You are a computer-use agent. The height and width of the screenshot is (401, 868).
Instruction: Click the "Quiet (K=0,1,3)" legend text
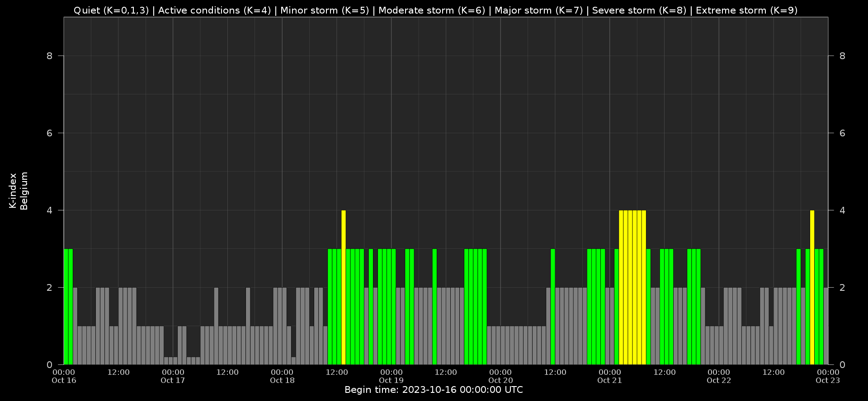111,10
